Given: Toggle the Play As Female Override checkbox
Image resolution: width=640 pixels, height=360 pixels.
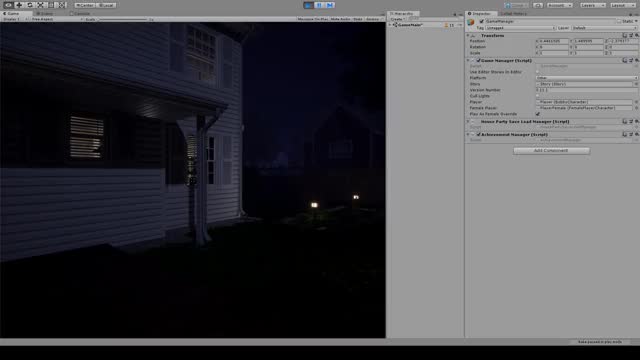Looking at the screenshot, I should click(x=538, y=114).
